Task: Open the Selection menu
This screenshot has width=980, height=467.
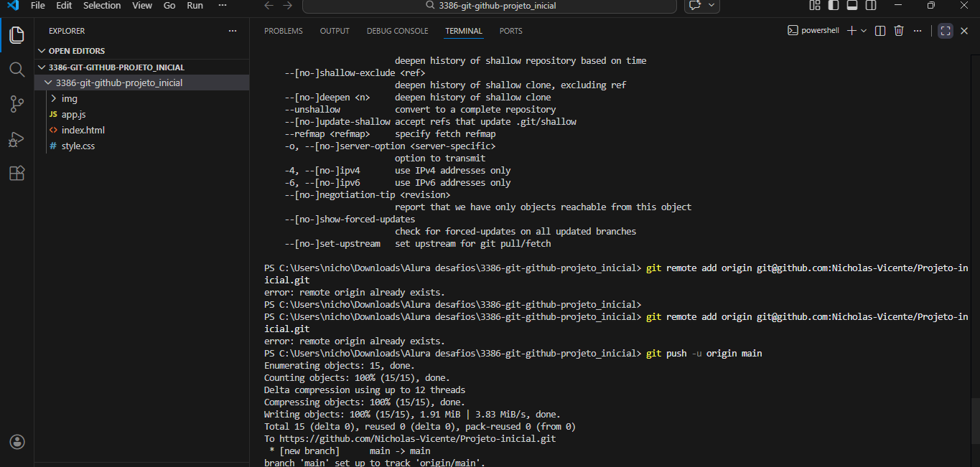Action: 102,6
